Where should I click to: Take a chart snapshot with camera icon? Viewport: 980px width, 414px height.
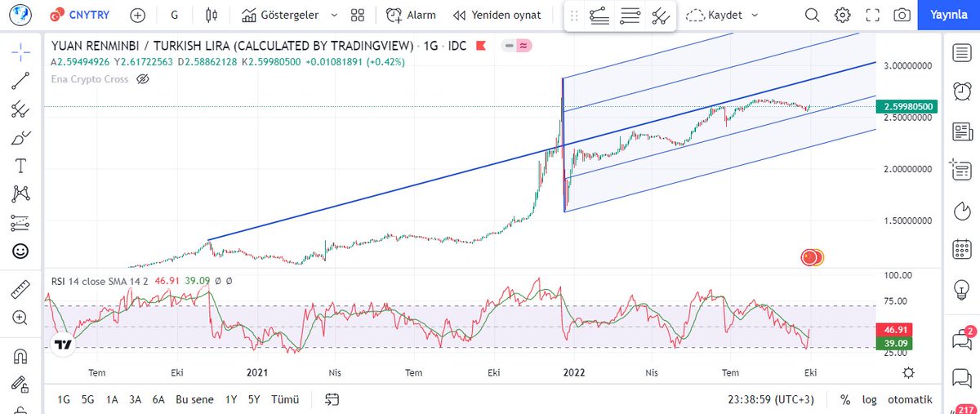(x=902, y=15)
